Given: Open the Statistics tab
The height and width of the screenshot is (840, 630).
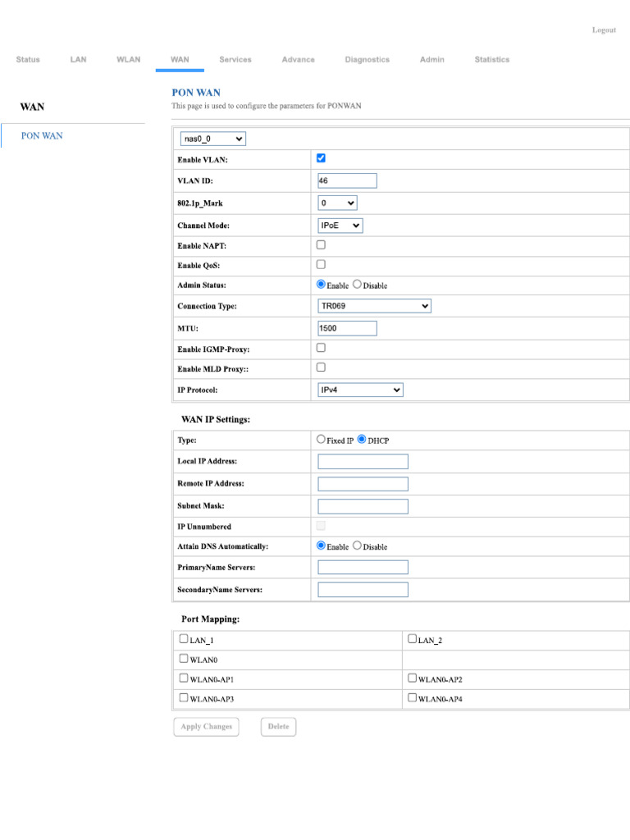Looking at the screenshot, I should point(491,60).
